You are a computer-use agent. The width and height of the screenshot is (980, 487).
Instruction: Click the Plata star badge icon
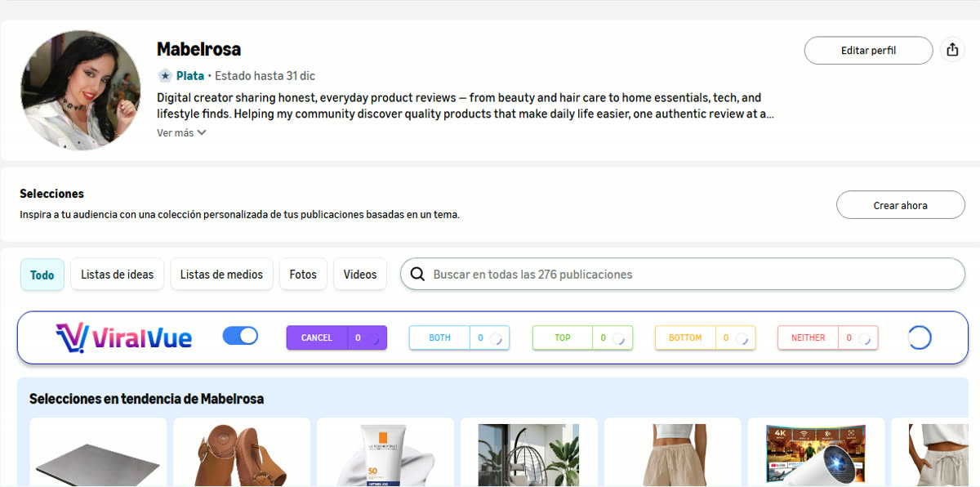click(x=165, y=75)
